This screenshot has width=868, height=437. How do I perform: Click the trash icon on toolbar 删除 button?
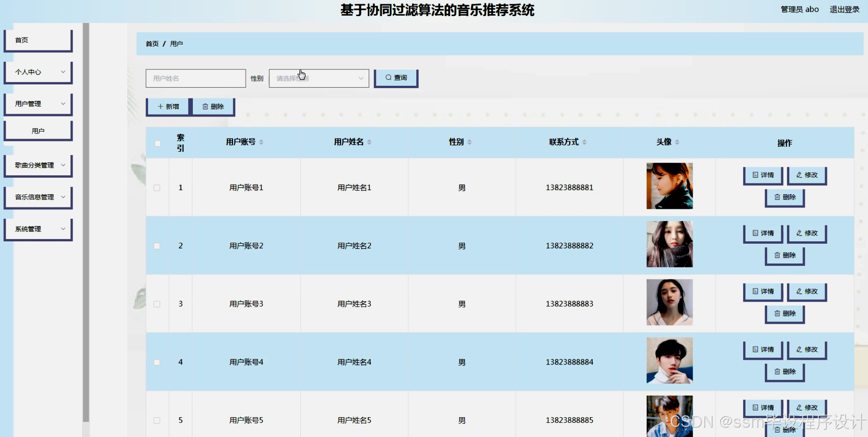(x=206, y=107)
